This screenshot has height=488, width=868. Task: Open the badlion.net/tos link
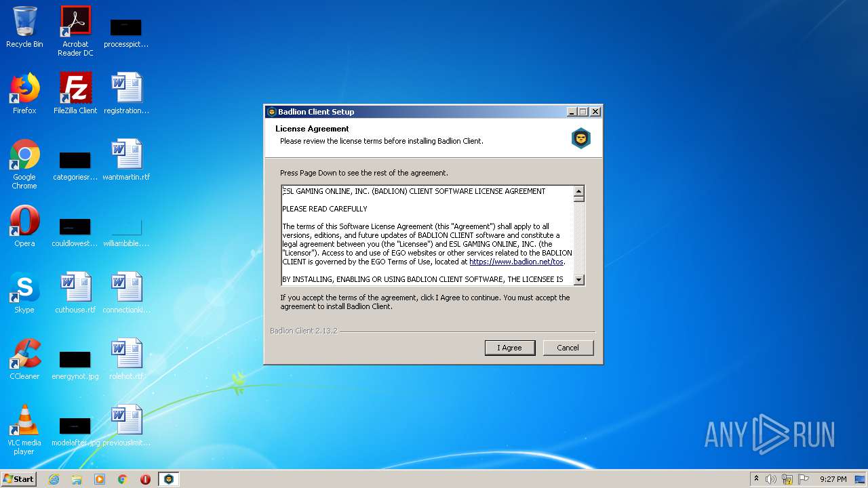pyautogui.click(x=516, y=262)
